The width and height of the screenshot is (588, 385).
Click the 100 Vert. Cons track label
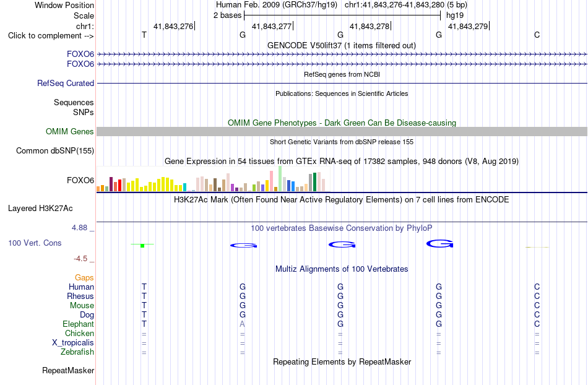(35, 243)
